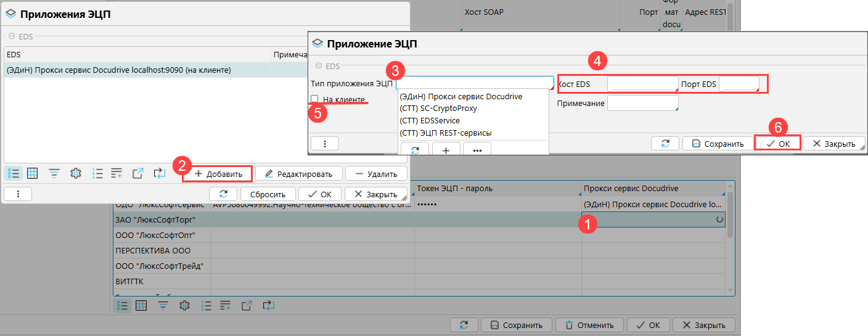Screen dimensions: 868x336
Task: Click refresh icon beside Сбросить button
Action: 223,194
